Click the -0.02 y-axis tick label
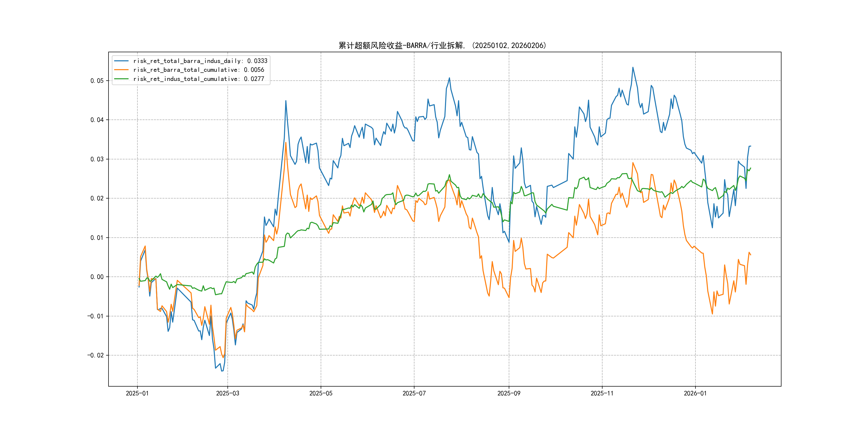Screen dimensions: 868x434 click(x=95, y=355)
